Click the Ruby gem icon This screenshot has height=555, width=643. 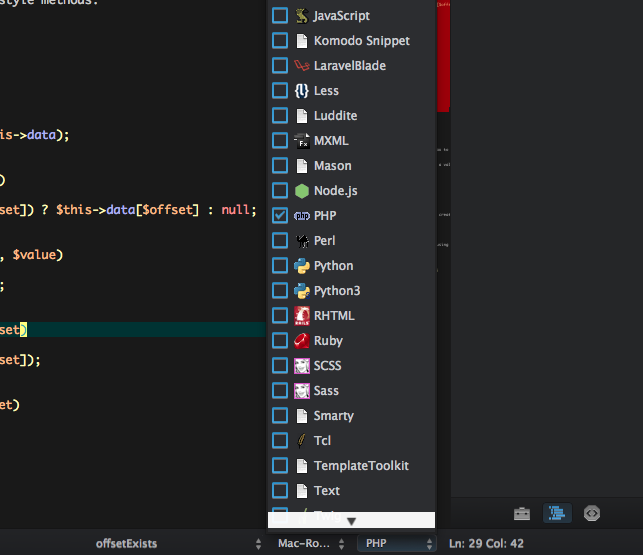pyautogui.click(x=301, y=340)
